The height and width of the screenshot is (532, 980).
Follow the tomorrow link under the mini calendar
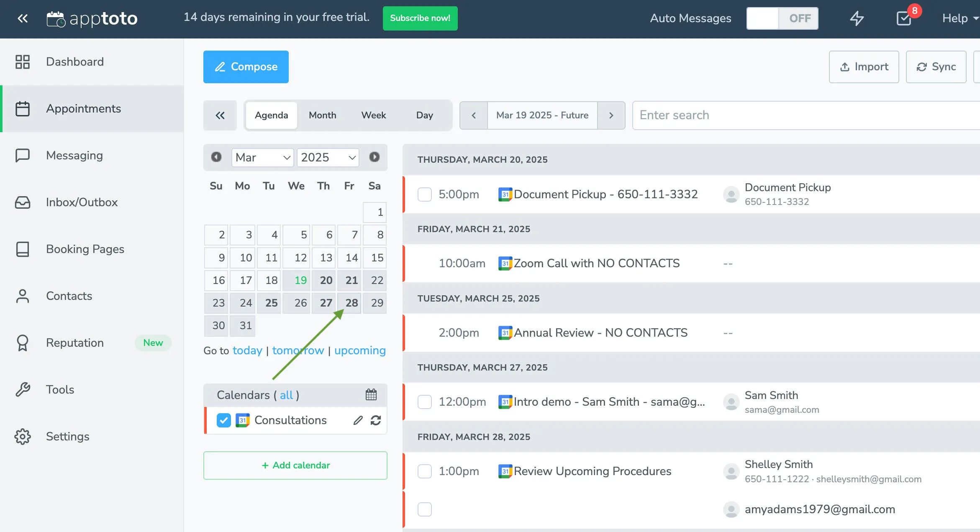[298, 350]
